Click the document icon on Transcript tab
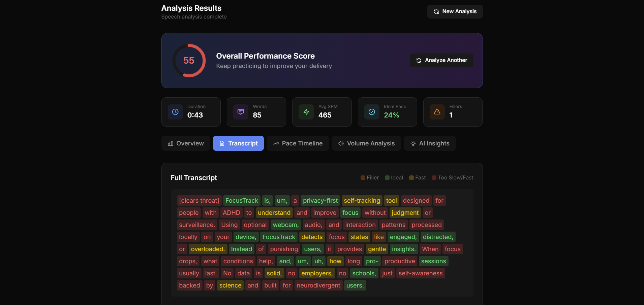The width and height of the screenshot is (644, 305). point(222,144)
